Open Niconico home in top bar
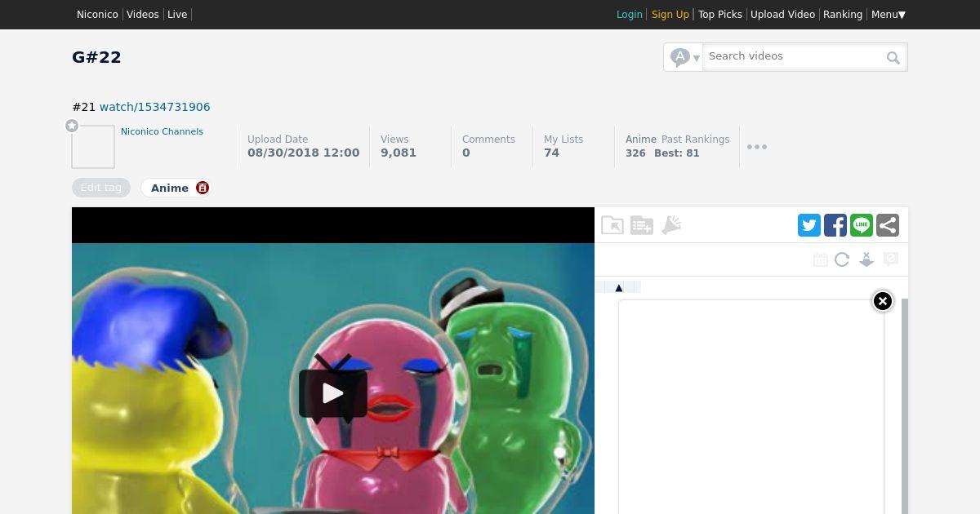This screenshot has width=980, height=514. coord(97,15)
